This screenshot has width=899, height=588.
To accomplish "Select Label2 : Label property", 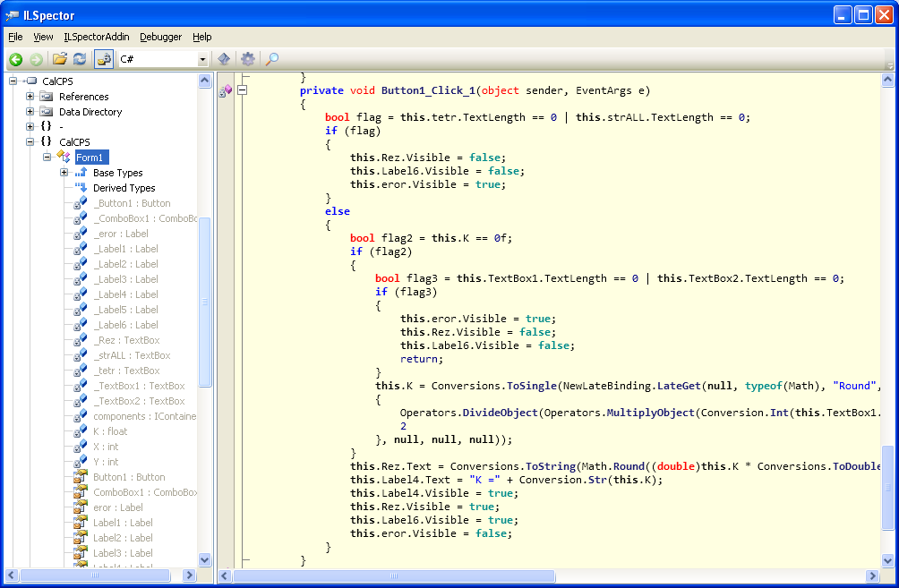I will tap(124, 538).
